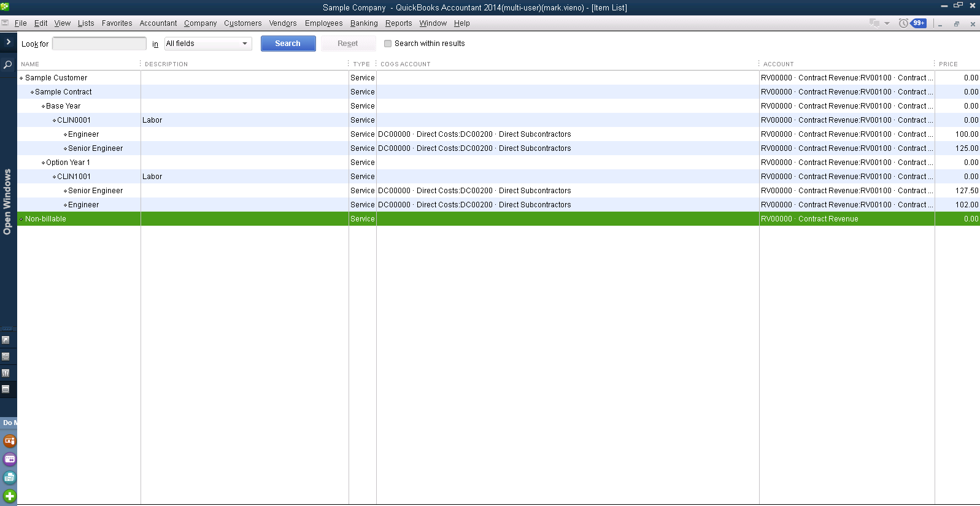Collapse the Sample Customer diamond marker
980x506 pixels.
21,79
